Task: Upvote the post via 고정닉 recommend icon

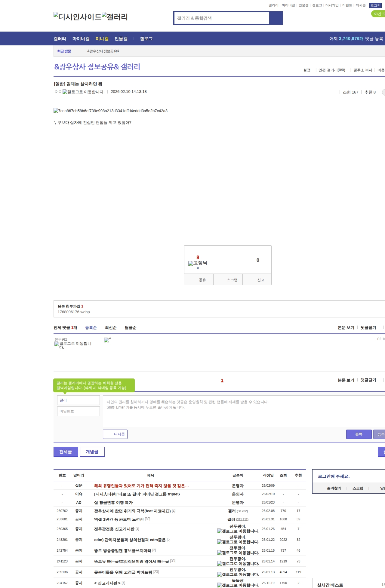Action: 198,263
